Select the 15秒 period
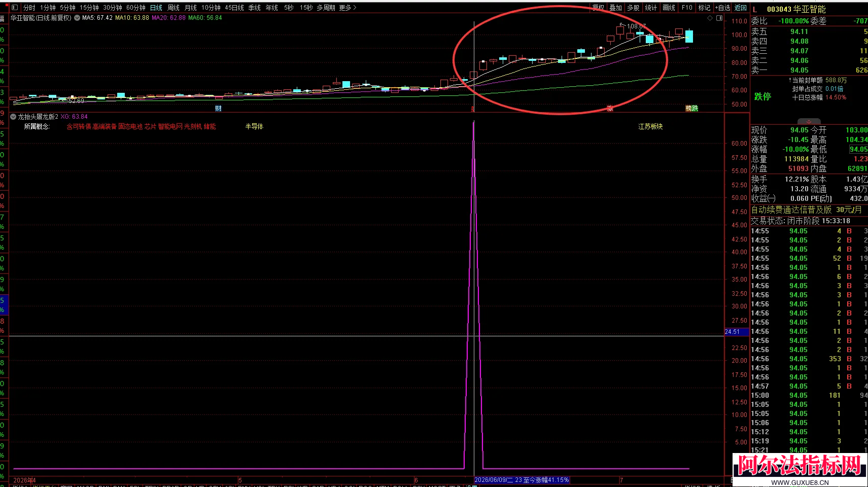Screen dimensions: 868x487 [x=306, y=8]
